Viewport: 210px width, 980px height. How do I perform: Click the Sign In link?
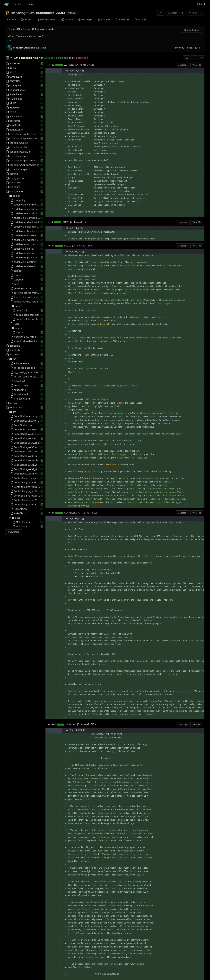click(201, 4)
